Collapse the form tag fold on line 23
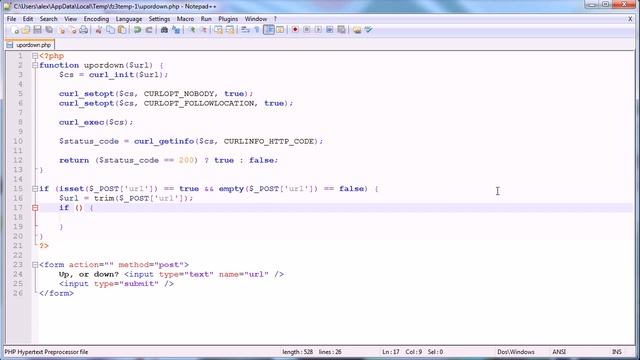The width and height of the screenshot is (640, 360). point(35,265)
